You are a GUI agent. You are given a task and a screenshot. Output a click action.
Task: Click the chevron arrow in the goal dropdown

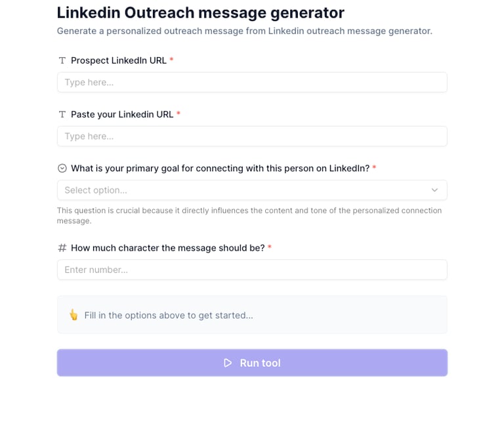(x=434, y=190)
